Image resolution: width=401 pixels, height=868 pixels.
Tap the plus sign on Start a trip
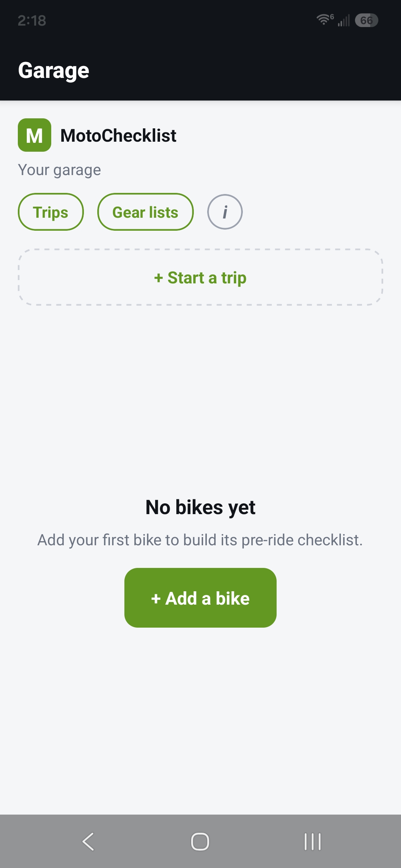pos(159,278)
